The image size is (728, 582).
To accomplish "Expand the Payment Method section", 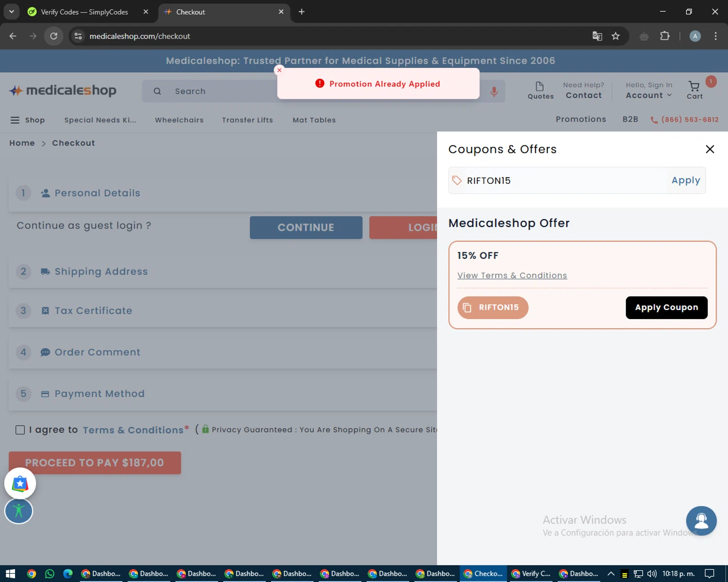I will [x=223, y=394].
